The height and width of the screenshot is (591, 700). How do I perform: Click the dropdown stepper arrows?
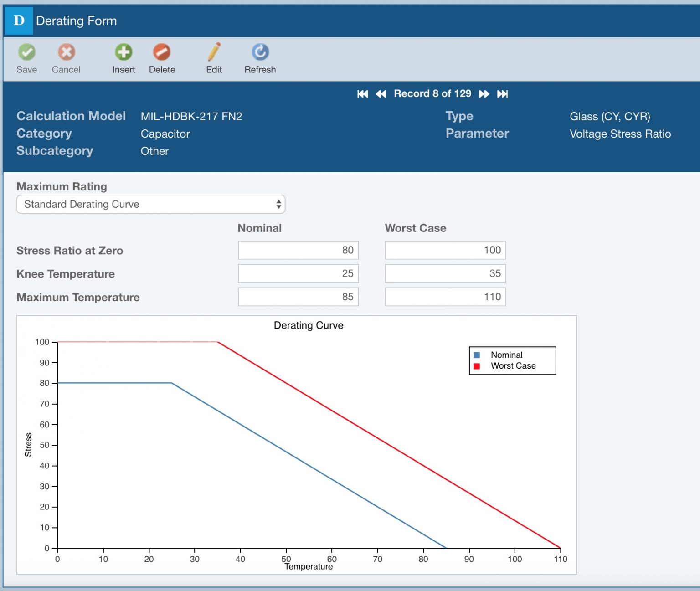pos(278,204)
